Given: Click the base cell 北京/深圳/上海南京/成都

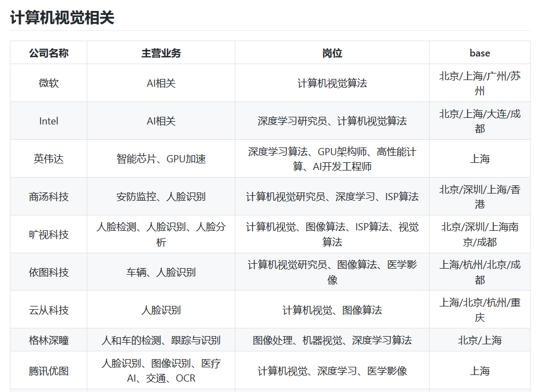Looking at the screenshot, I should (480, 235).
